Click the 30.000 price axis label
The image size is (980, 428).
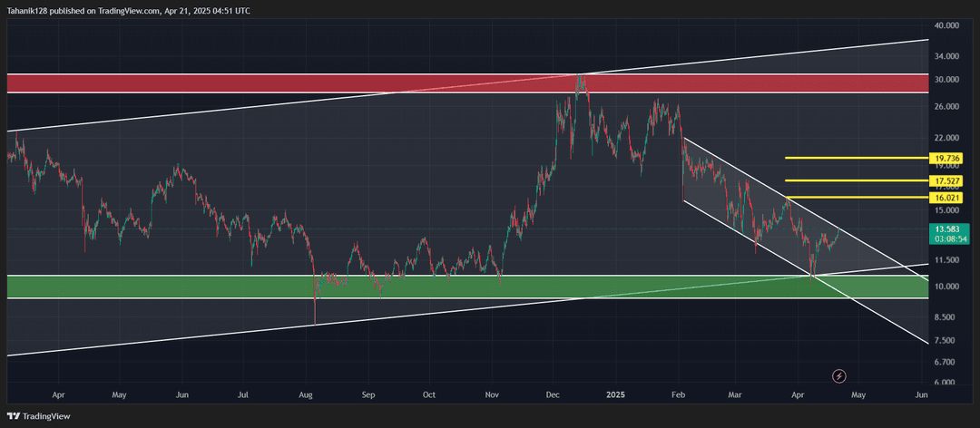(946, 80)
